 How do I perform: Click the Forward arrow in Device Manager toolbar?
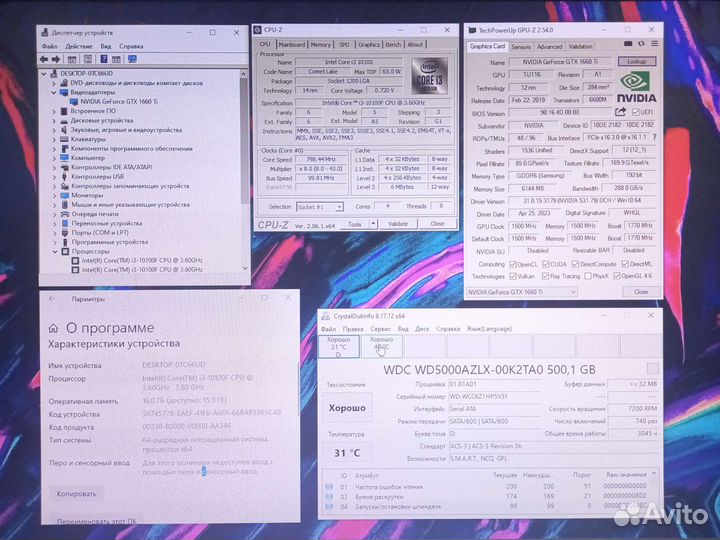(56, 59)
